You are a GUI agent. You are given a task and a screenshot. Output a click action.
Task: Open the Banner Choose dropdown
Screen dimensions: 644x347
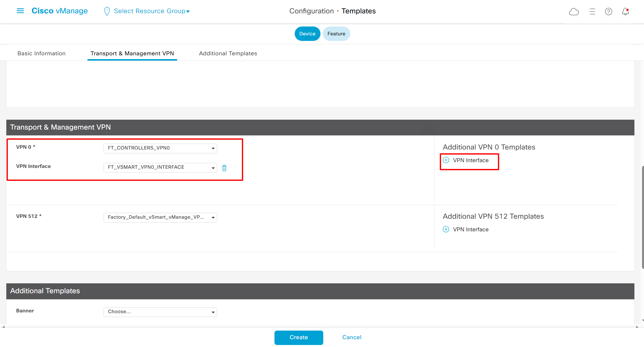point(160,312)
